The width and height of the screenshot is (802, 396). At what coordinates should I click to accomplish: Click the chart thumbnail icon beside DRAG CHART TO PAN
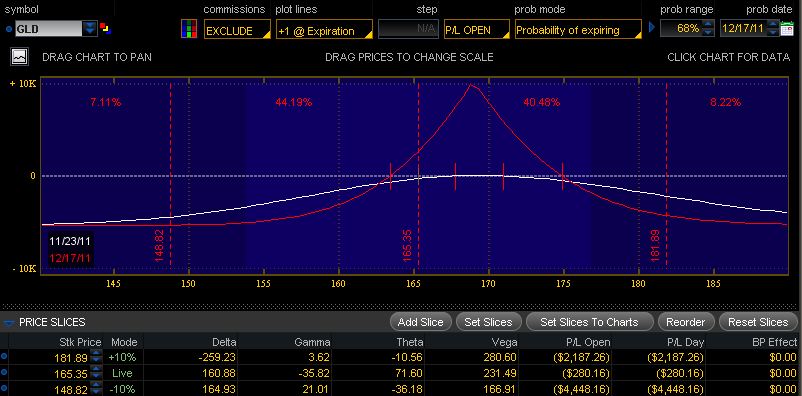pyautogui.click(x=20, y=57)
